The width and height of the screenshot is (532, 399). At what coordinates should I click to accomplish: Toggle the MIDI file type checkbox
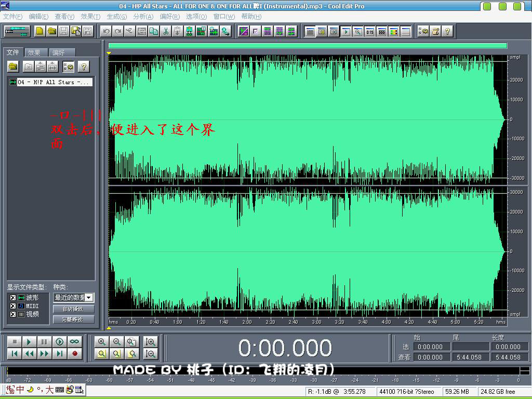[12, 306]
